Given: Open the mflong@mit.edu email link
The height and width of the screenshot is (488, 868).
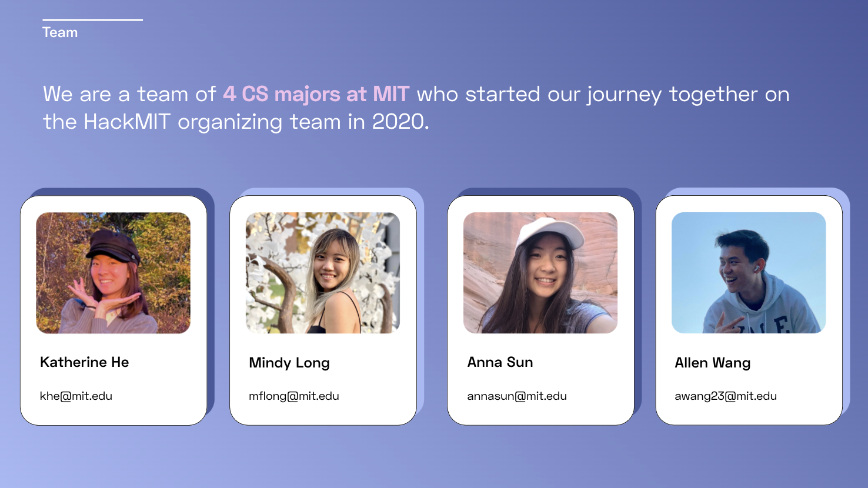Looking at the screenshot, I should pos(294,396).
